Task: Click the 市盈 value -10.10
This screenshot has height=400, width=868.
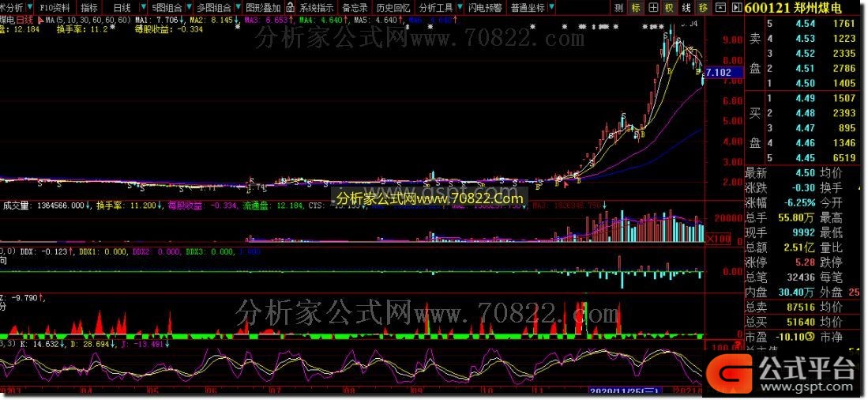Action: click(x=791, y=337)
